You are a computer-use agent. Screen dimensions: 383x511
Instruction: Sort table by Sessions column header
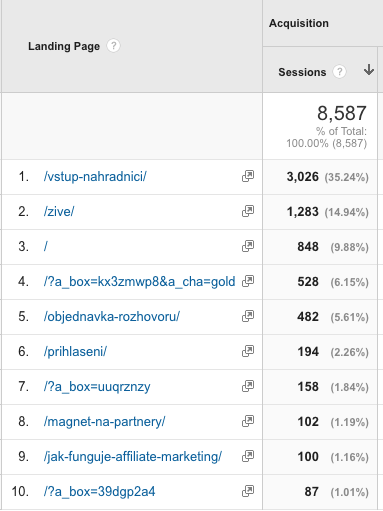coord(302,72)
